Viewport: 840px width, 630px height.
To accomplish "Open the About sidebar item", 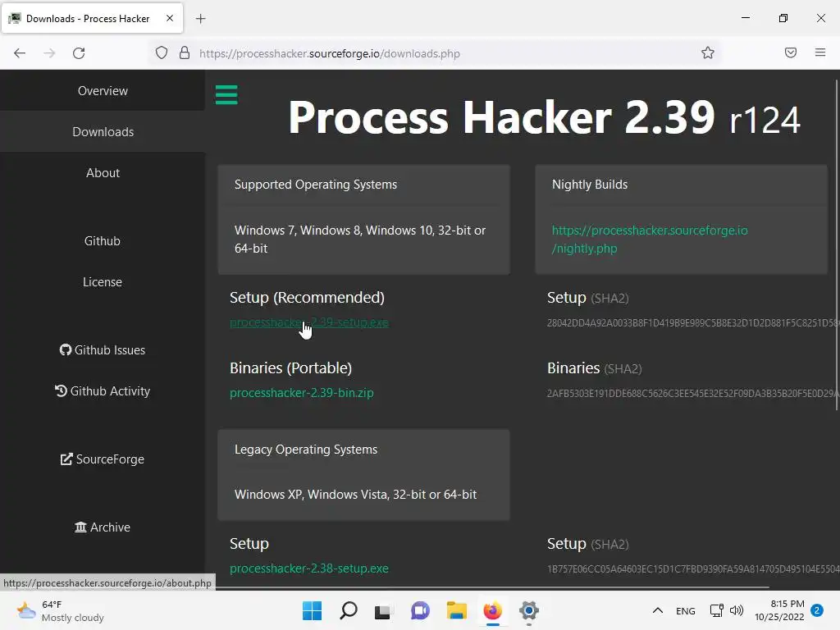I will coord(103,172).
